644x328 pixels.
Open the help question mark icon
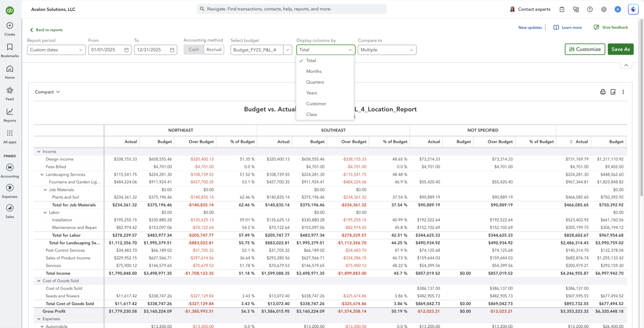[x=590, y=9]
